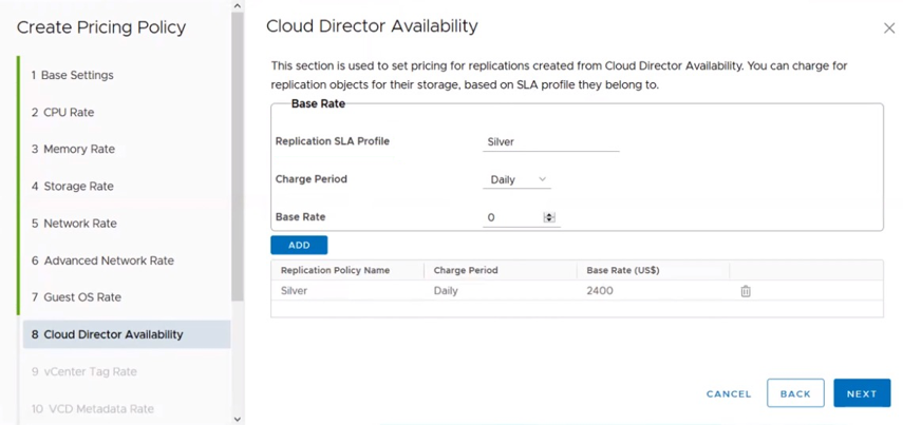Delete the Silver replication policy row
Screen dimensions: 904x426
745,291
